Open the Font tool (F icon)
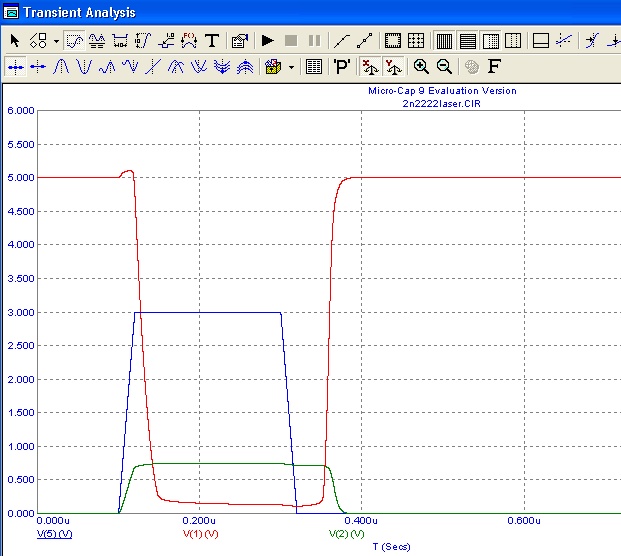Viewport: 621px width, 556px height. pyautogui.click(x=494, y=67)
